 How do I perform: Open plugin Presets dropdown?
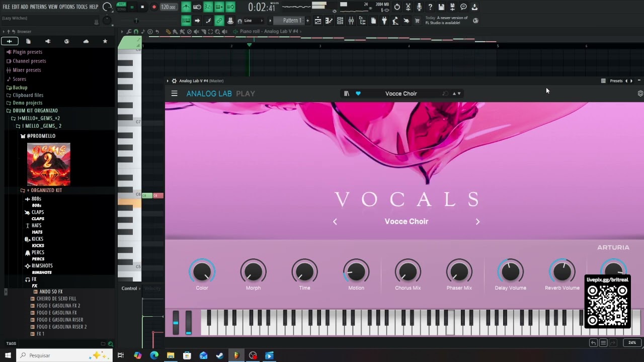pyautogui.click(x=616, y=81)
